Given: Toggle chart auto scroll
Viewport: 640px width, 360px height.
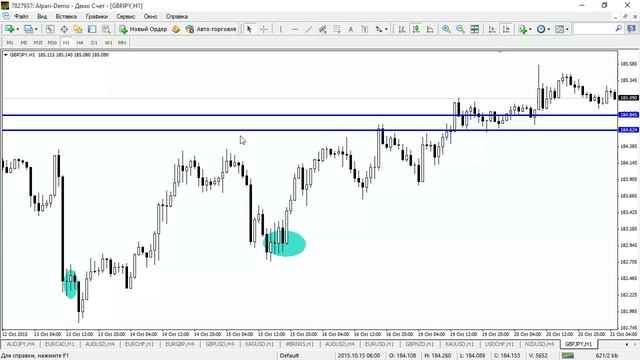Looking at the screenshot, I should tap(492, 29).
